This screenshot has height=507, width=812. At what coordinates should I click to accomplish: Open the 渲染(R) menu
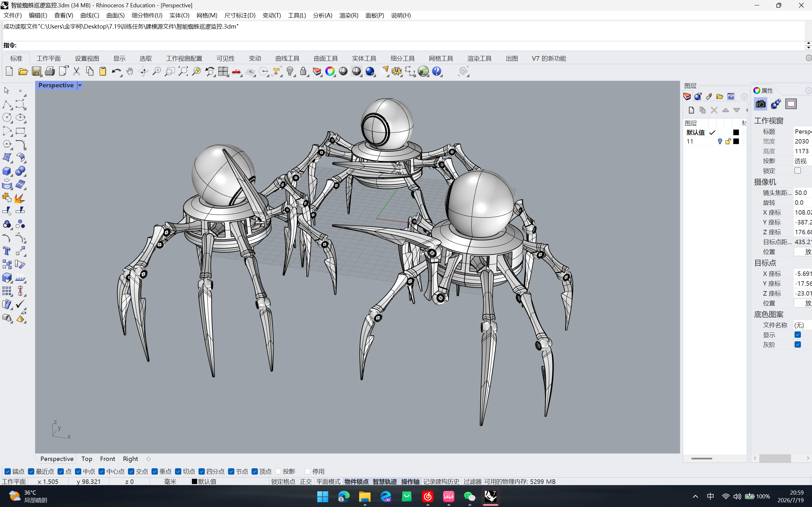click(349, 16)
